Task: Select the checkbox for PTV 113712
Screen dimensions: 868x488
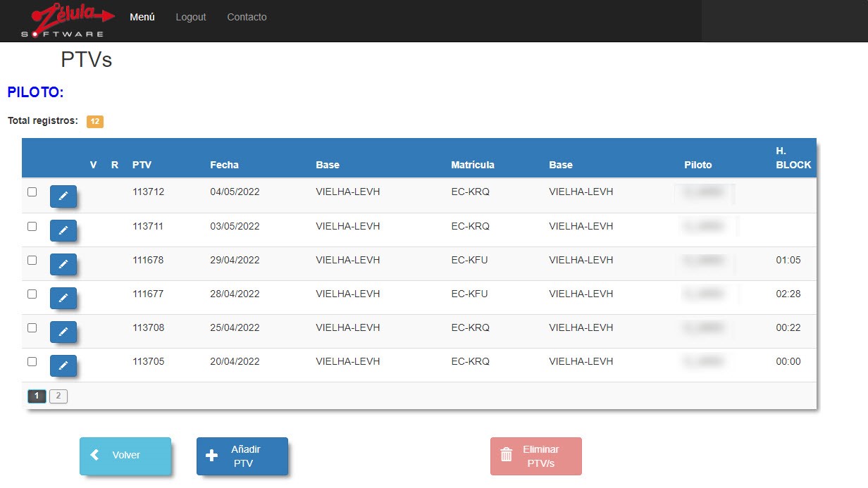Action: [32, 192]
